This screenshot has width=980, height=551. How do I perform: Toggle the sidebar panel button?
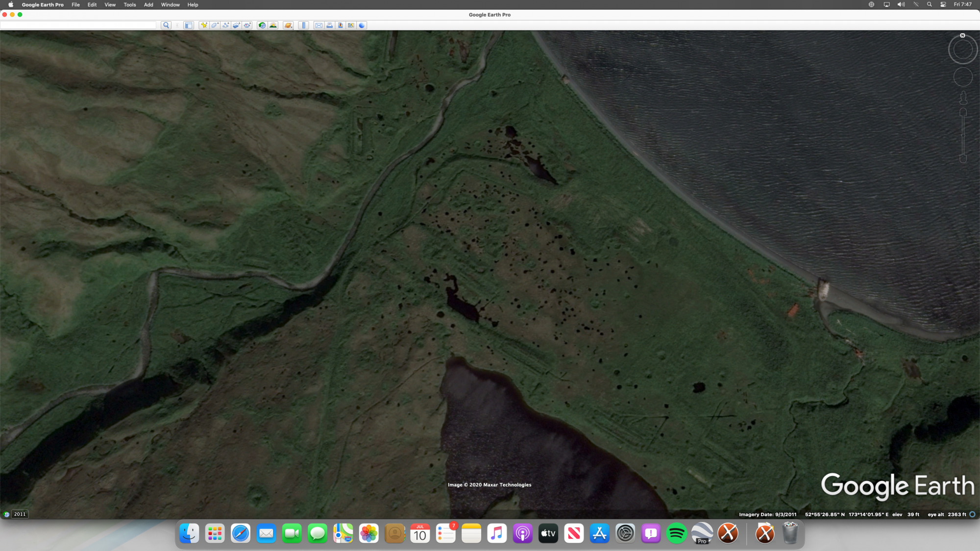tap(189, 25)
